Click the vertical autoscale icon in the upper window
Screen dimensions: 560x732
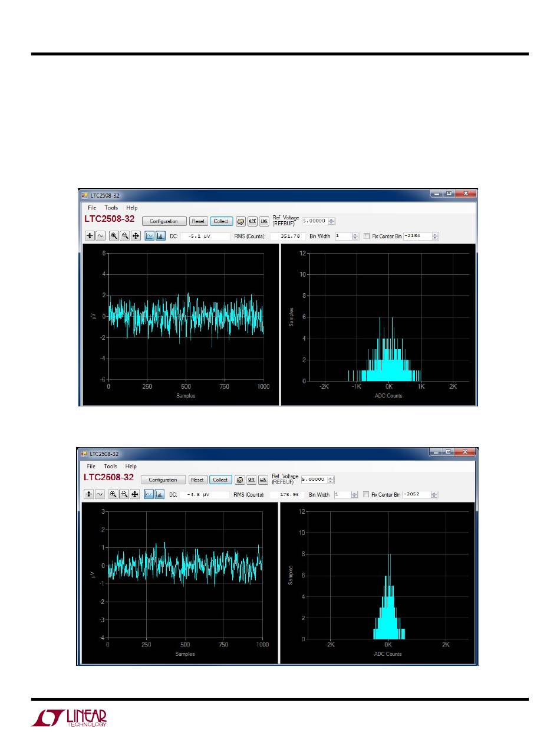90,236
